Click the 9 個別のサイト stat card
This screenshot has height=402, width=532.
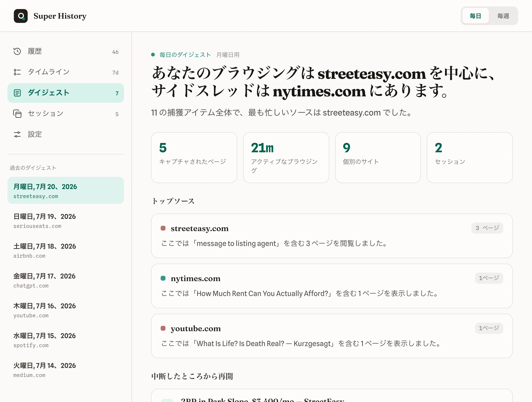(x=378, y=158)
